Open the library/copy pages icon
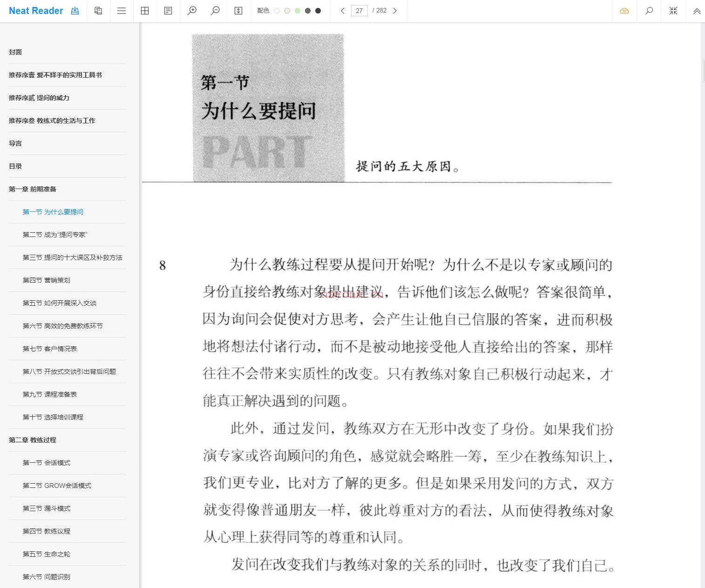Viewport: 705px width, 588px height. tap(98, 11)
